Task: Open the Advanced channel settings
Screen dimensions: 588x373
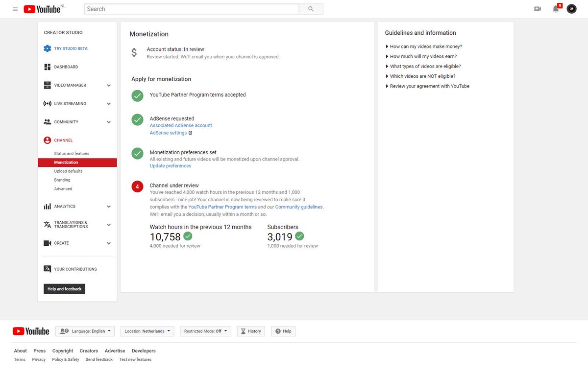Action: [x=63, y=189]
